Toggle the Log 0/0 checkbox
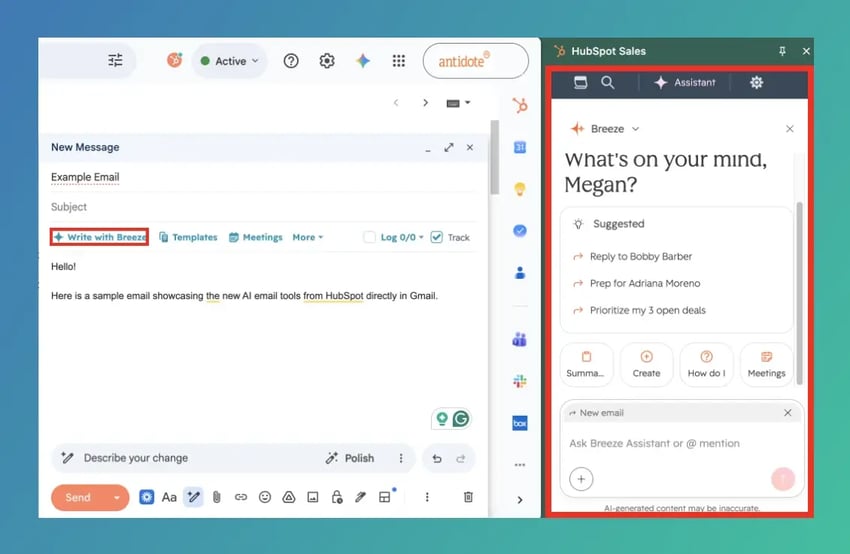Viewport: 850px width, 554px height. [369, 237]
